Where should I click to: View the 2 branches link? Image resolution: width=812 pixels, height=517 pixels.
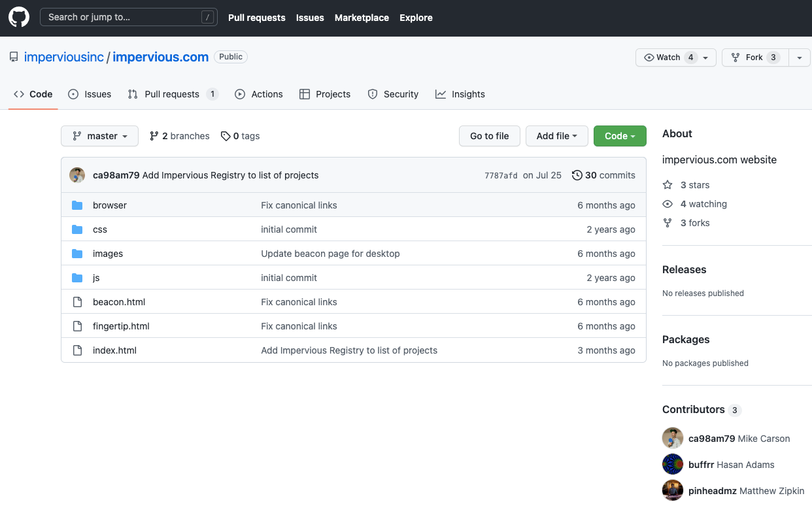(179, 136)
